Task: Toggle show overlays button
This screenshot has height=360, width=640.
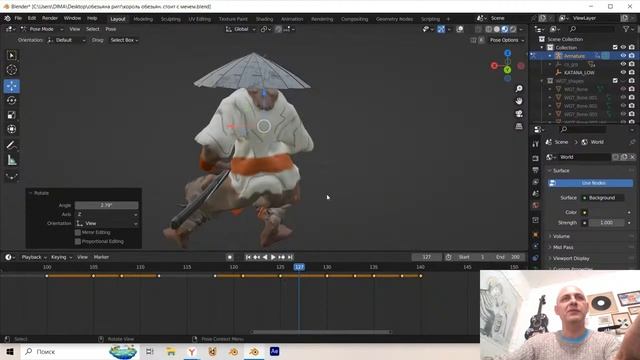Action: [460, 29]
